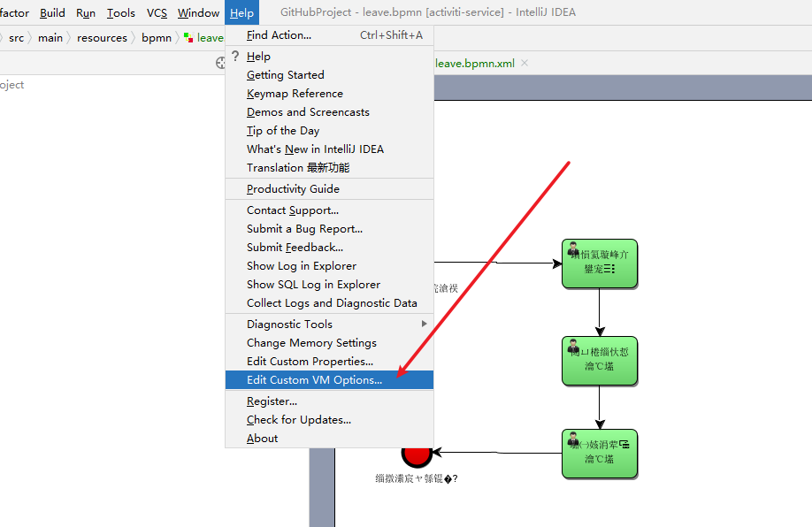Click user icon on top task node
812x527 pixels.
pyautogui.click(x=573, y=249)
